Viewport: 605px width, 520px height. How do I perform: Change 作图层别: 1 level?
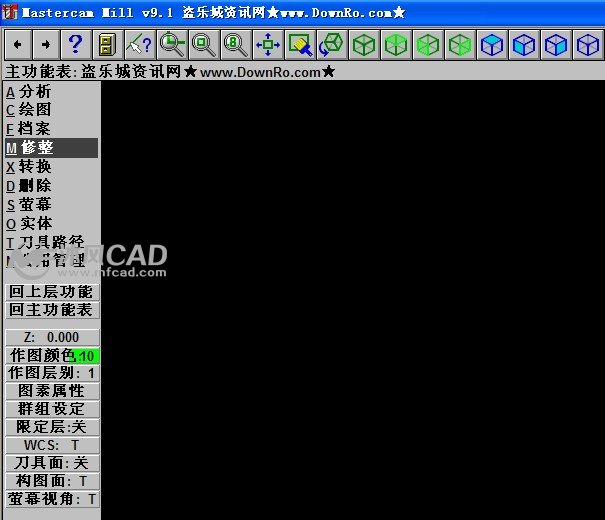pos(52,373)
